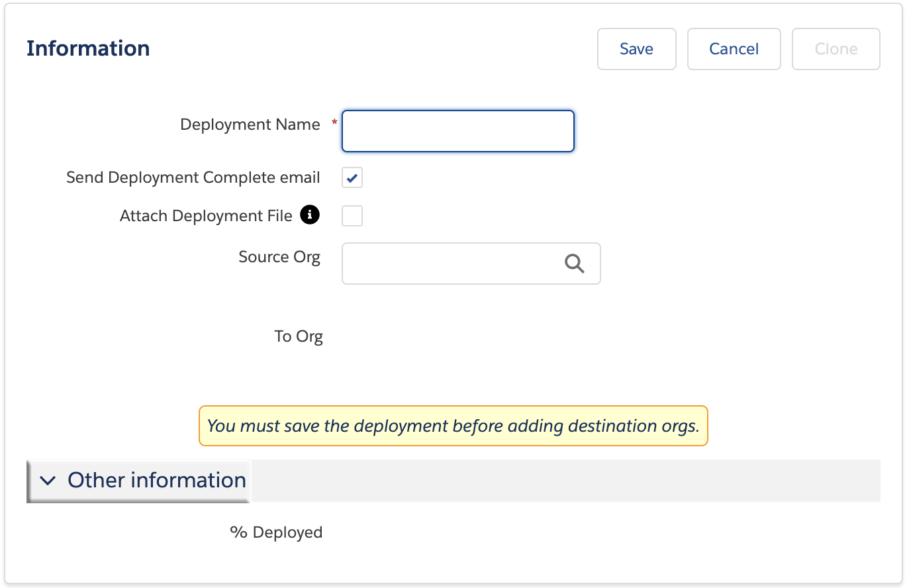Click the yellow save-before-adding-orgs warning message

(x=453, y=426)
